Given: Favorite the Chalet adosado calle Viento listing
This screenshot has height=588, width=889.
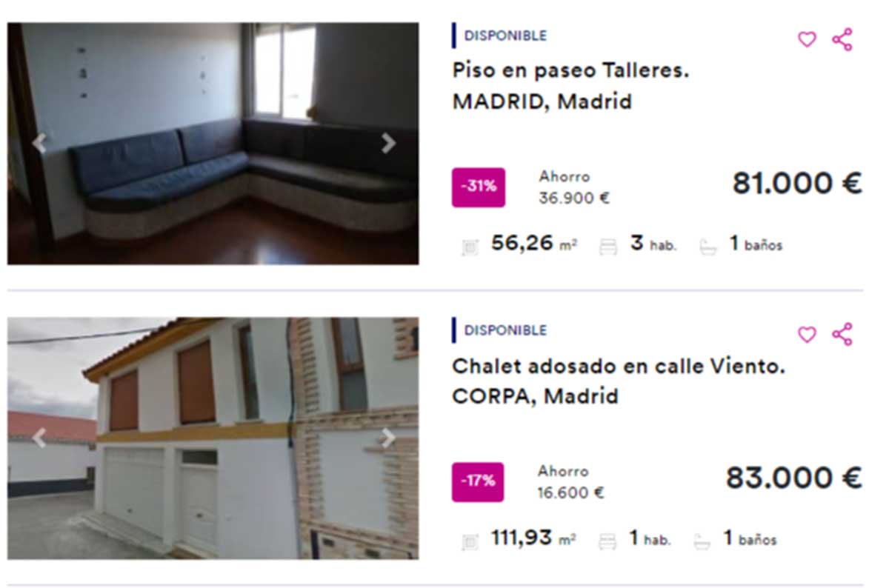Looking at the screenshot, I should point(807,335).
